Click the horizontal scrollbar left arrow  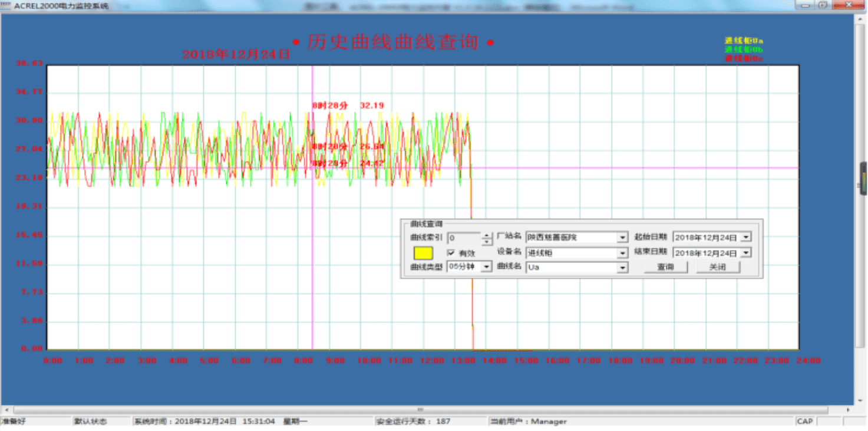coord(6,410)
